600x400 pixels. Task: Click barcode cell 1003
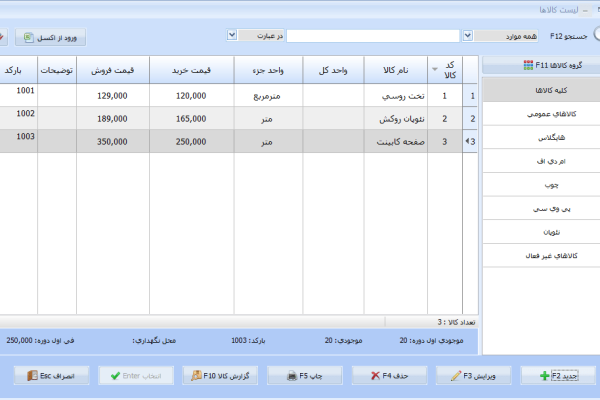[18, 141]
